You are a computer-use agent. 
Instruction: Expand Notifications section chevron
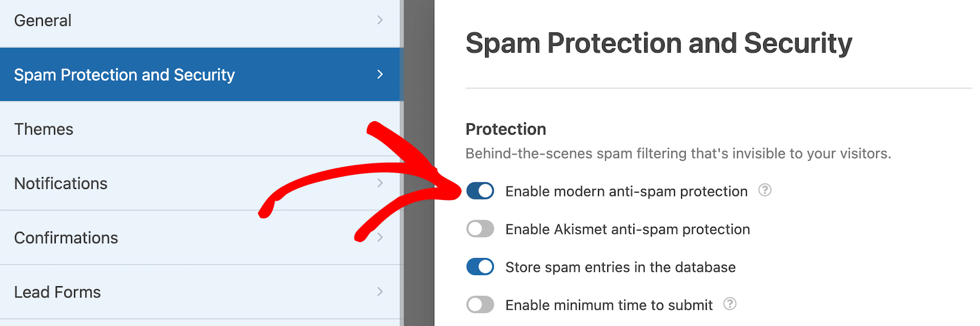point(380,183)
